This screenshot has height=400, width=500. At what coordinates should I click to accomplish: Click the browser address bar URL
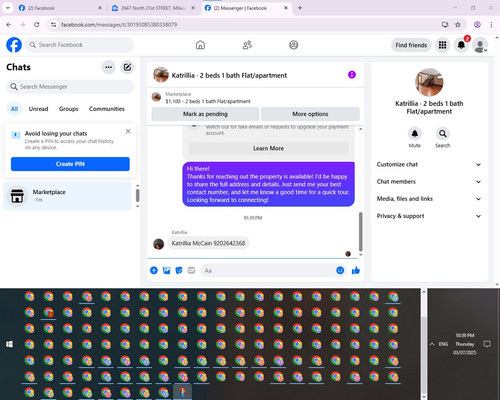point(119,25)
